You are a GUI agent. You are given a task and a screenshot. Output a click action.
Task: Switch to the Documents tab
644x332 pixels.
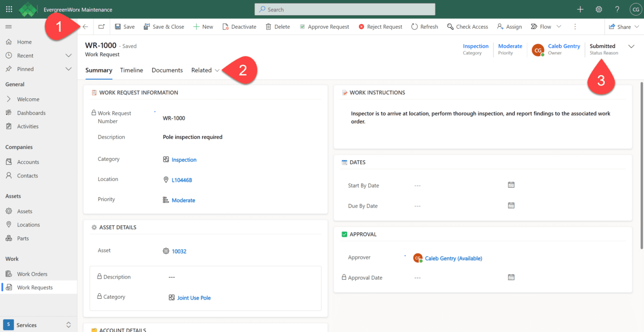[167, 70]
